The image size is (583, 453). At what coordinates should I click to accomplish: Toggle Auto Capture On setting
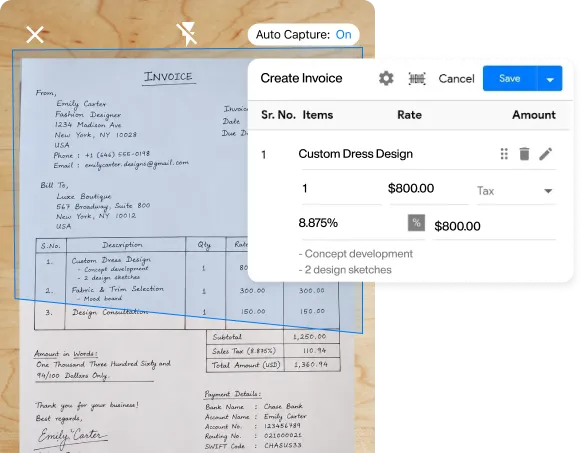[x=303, y=35]
